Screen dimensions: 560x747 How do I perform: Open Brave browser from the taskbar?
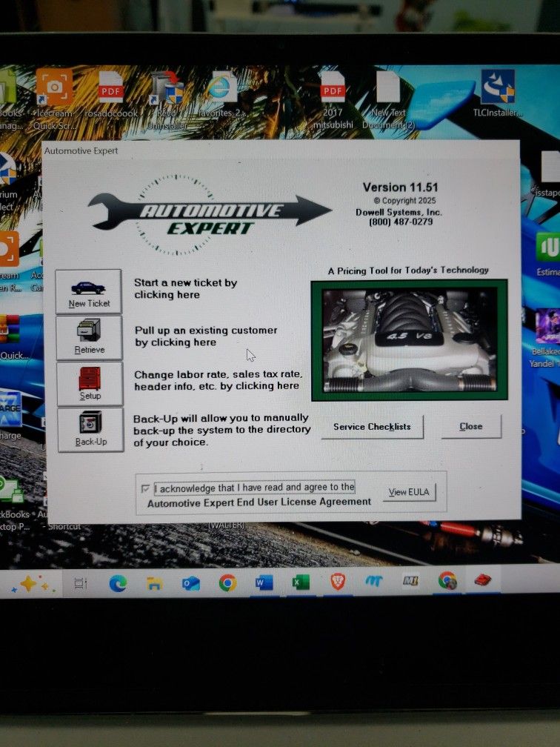click(338, 581)
